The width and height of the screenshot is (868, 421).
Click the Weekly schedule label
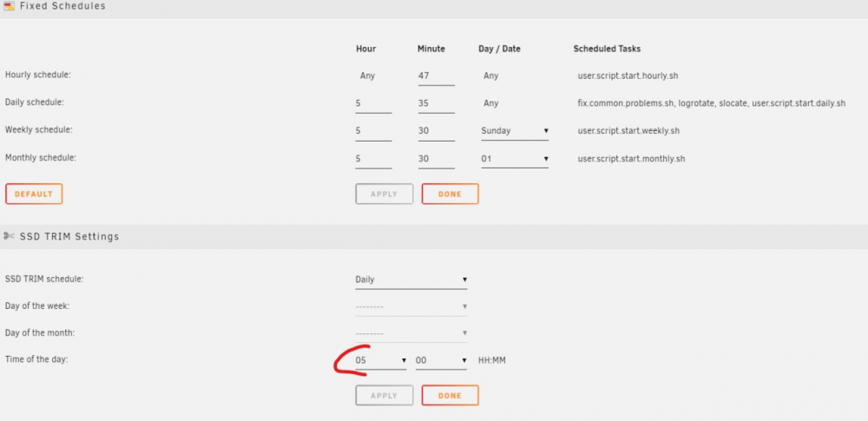coord(39,130)
